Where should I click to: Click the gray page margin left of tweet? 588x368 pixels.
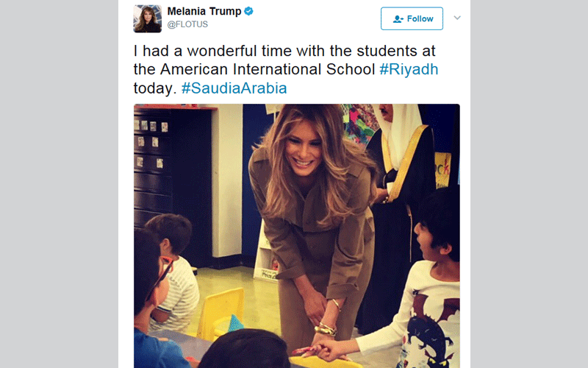(x=59, y=184)
